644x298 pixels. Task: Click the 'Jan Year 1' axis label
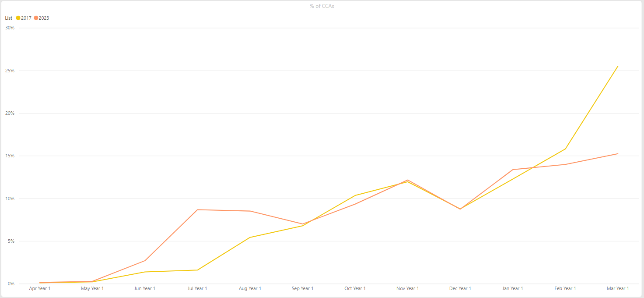point(513,288)
